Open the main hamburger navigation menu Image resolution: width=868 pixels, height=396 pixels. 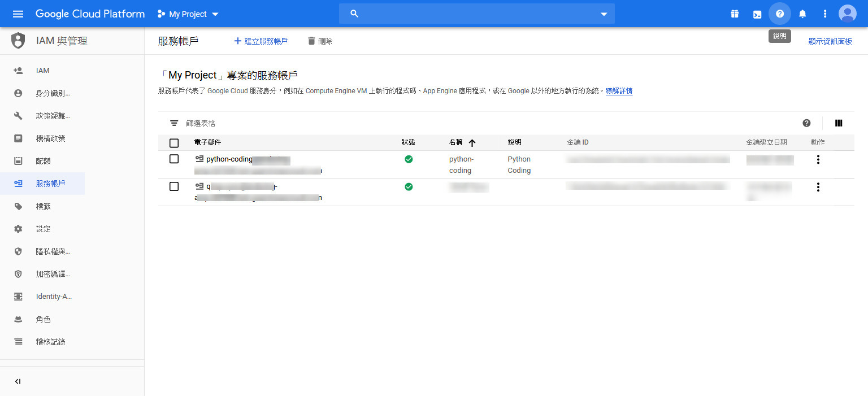pyautogui.click(x=18, y=14)
